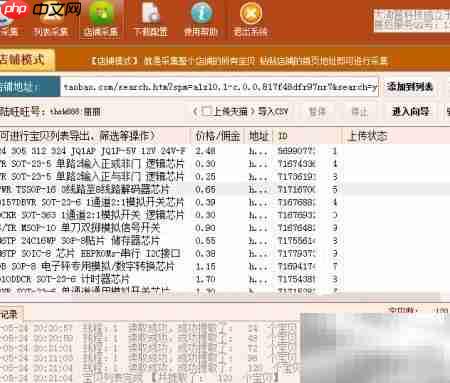450x383 pixels.
Task: Click the shop address URL input field
Action: tap(219, 87)
